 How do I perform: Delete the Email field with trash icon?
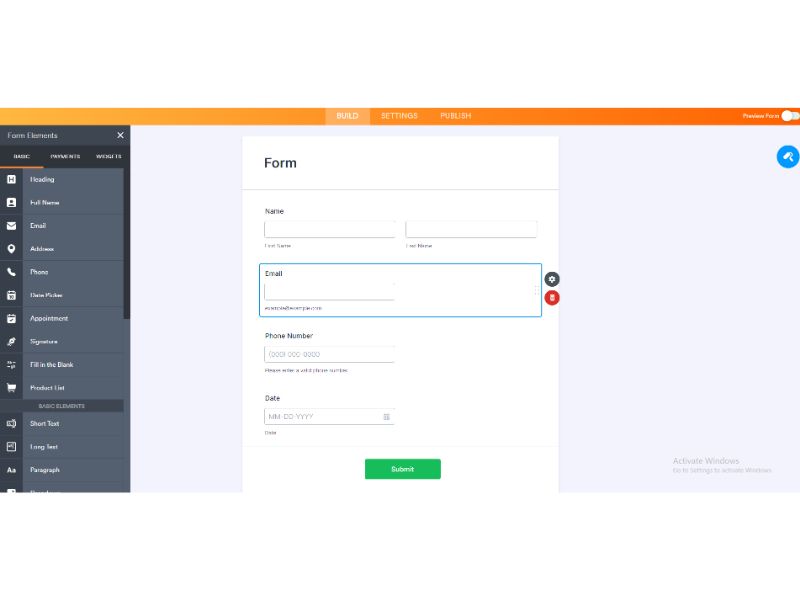click(x=552, y=298)
